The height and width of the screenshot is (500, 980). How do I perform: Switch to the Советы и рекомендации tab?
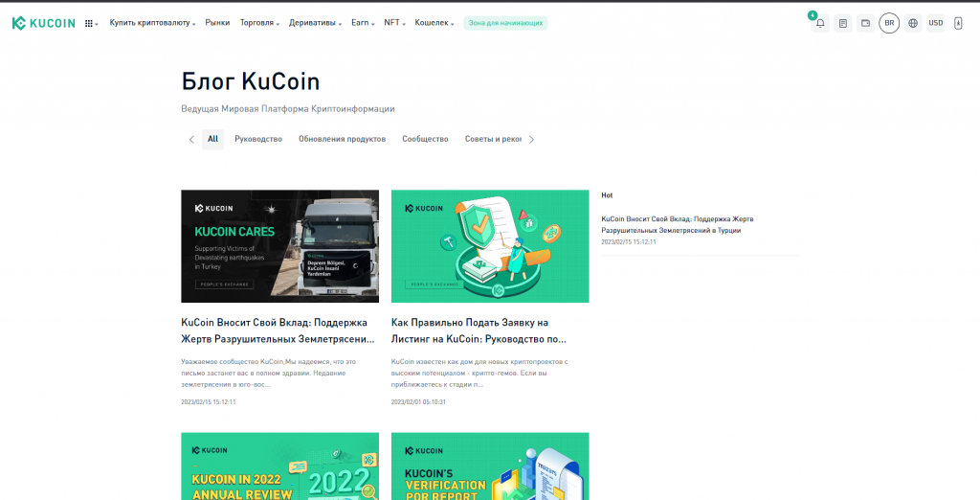pyautogui.click(x=493, y=139)
